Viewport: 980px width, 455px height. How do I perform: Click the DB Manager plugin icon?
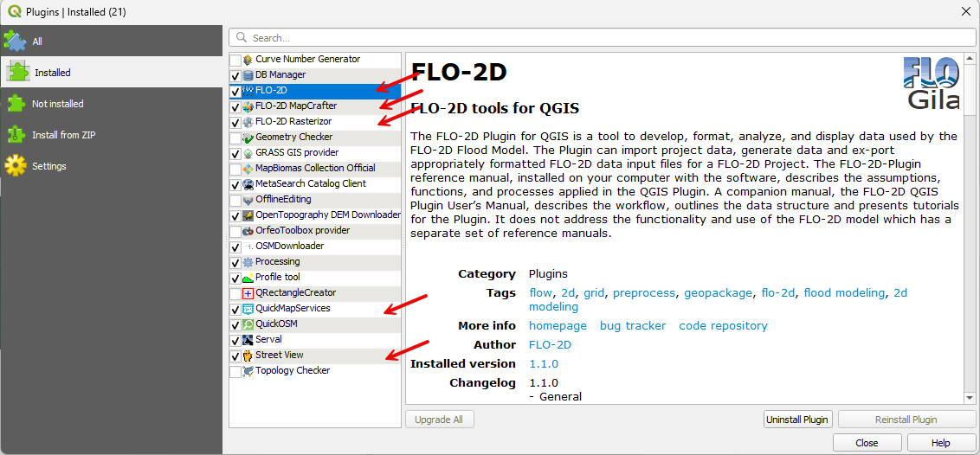(248, 75)
